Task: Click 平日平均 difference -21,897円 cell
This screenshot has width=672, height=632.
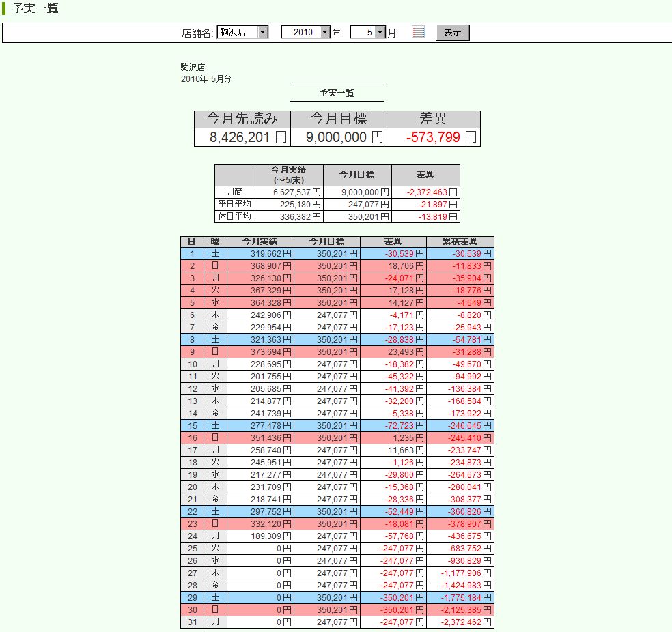Action: point(426,205)
